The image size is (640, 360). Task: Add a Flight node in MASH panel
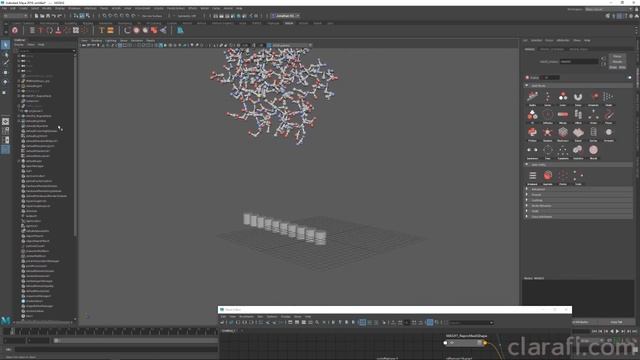(x=609, y=97)
